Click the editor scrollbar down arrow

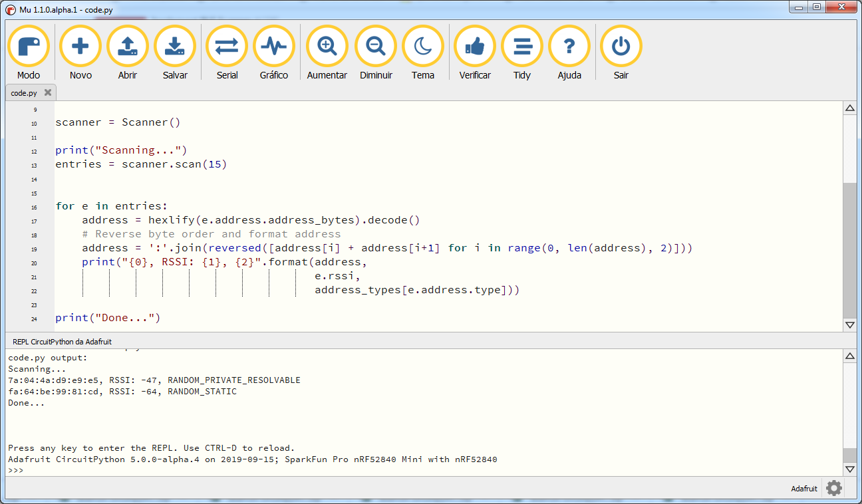(x=850, y=325)
